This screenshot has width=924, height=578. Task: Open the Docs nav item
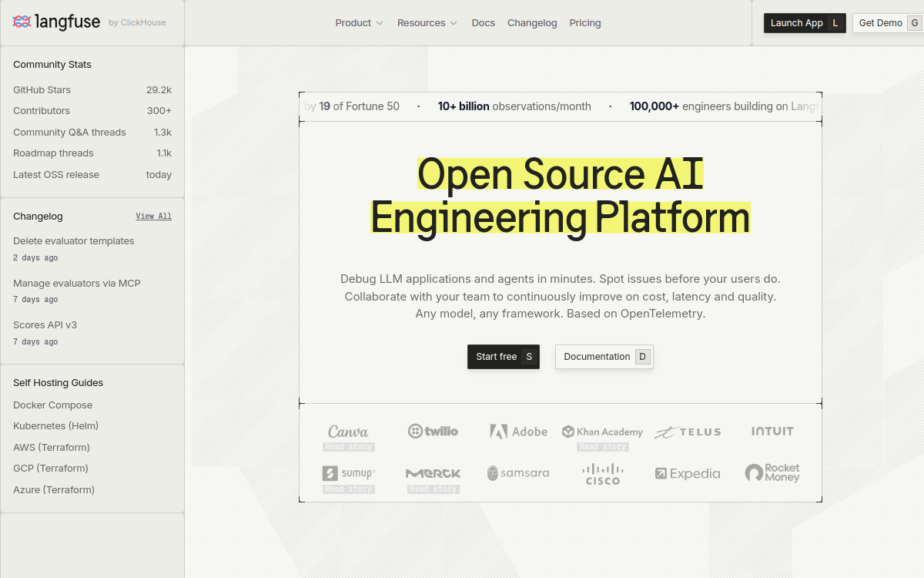(x=484, y=23)
